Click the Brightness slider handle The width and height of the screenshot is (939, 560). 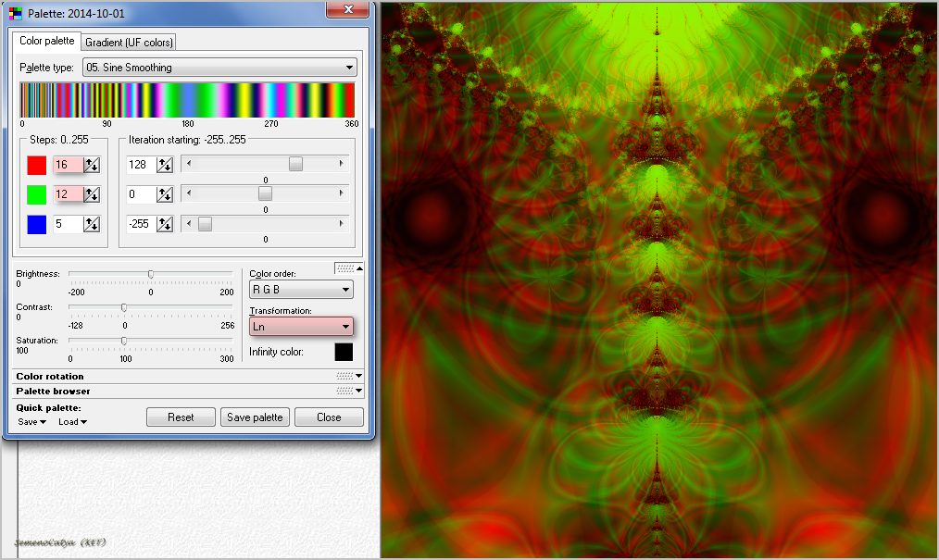click(151, 274)
